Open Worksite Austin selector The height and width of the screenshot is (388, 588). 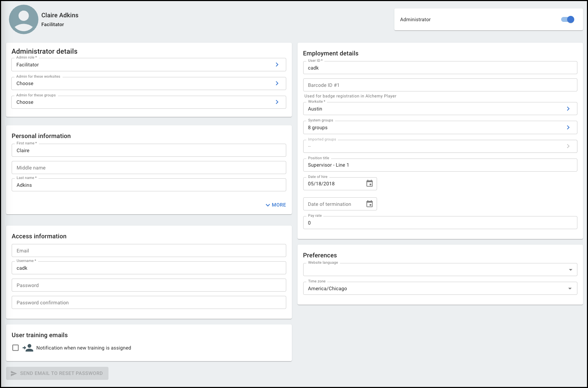tap(440, 109)
